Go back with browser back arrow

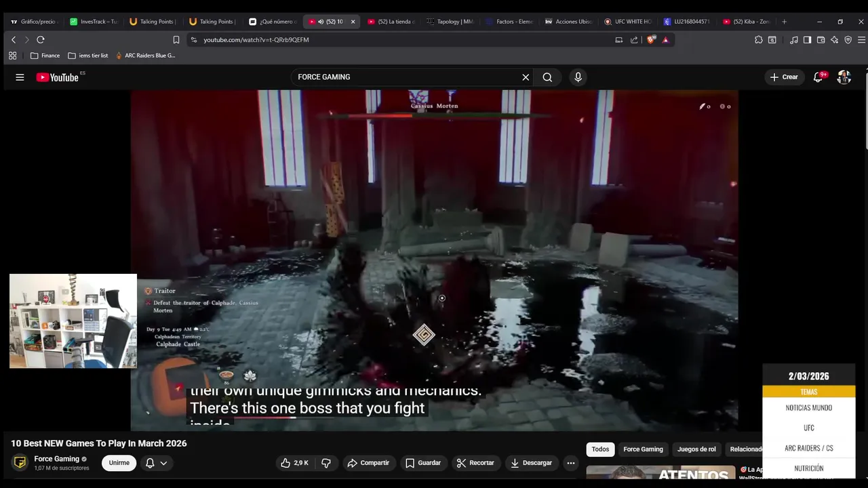pyautogui.click(x=13, y=40)
